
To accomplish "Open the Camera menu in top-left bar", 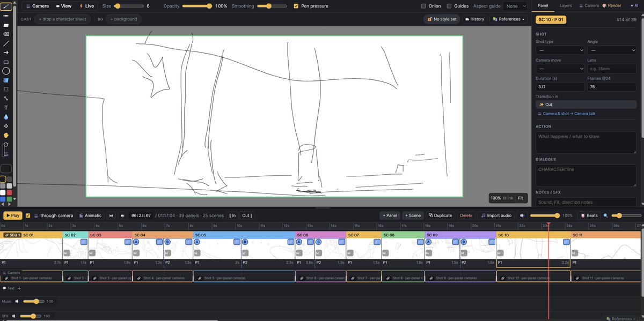I will (x=36, y=6).
